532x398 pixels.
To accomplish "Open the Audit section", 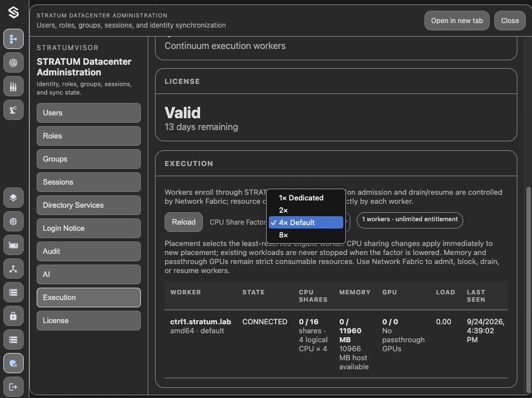I will coord(88,251).
